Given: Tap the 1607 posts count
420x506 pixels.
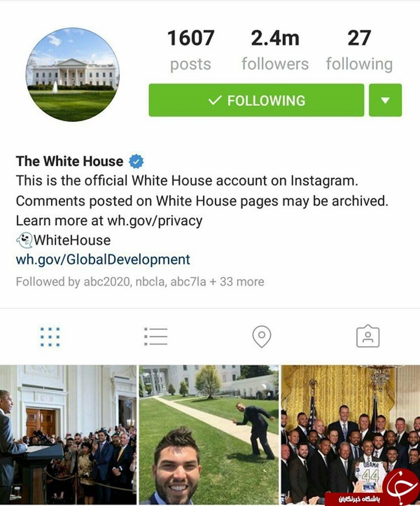Looking at the screenshot, I should click(x=191, y=51).
